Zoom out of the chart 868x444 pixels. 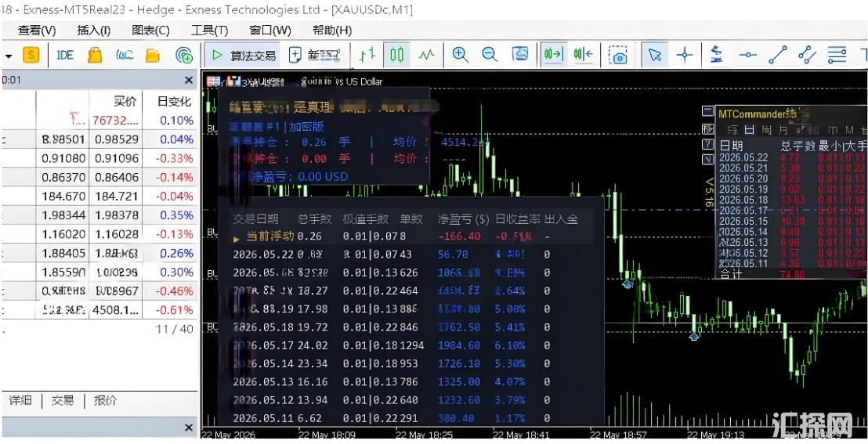[x=490, y=54]
